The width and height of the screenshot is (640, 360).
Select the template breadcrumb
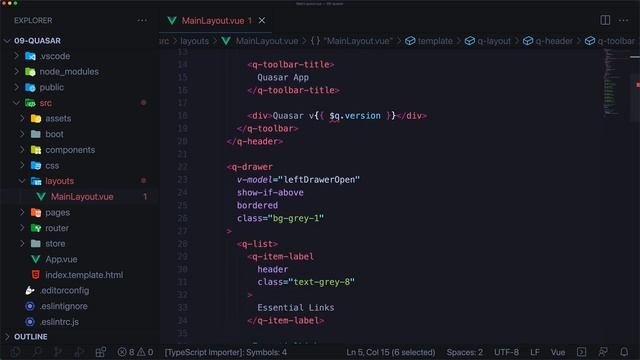coord(435,41)
